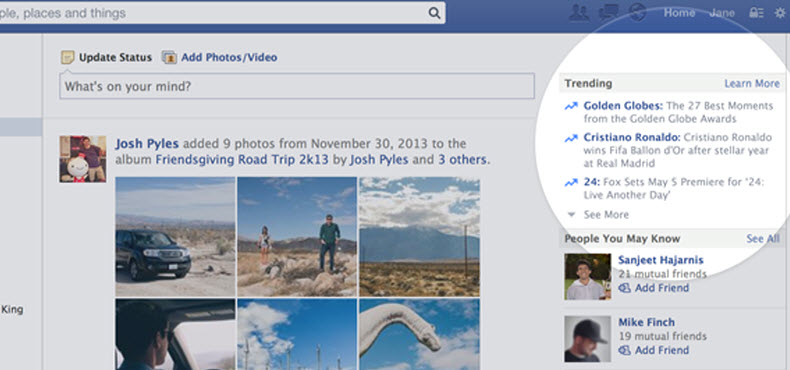Open the friend requests icon

tap(579, 13)
